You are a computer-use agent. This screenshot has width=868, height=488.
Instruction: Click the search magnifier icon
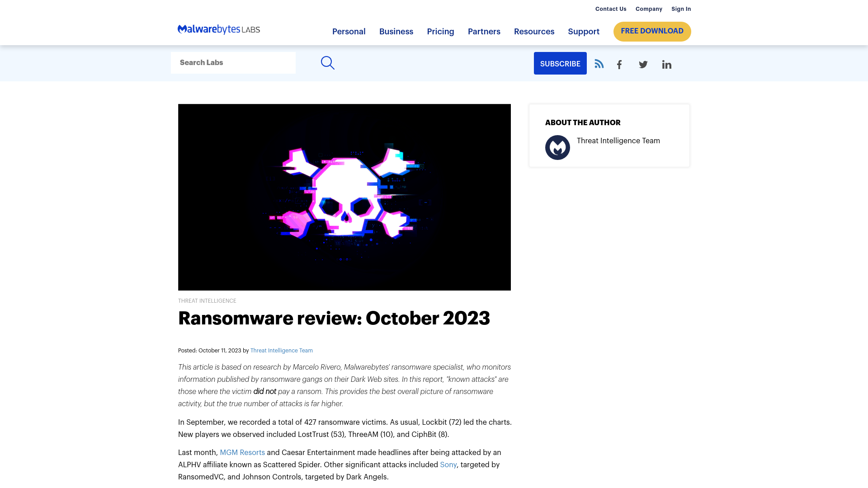(328, 63)
